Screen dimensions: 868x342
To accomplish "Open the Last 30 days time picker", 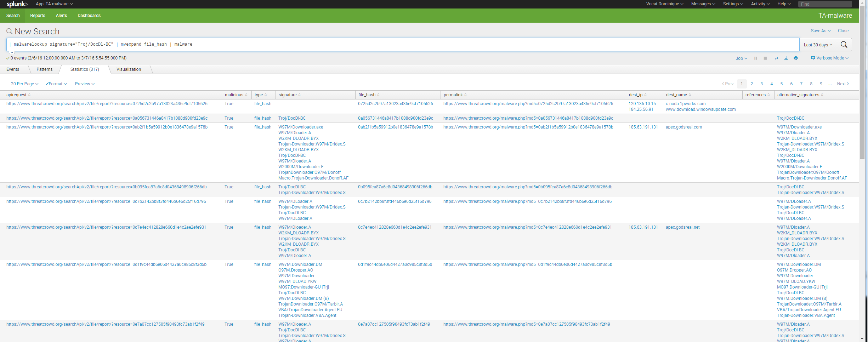I will pos(818,45).
